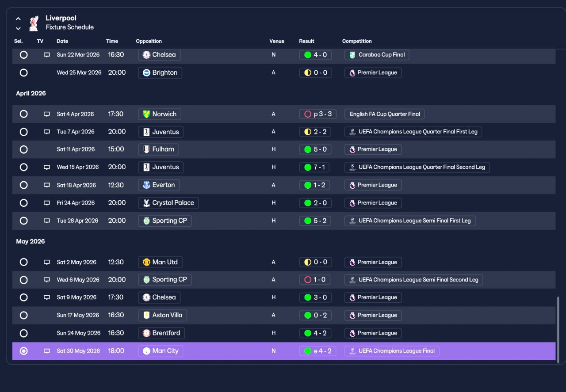Sort fixtures by Date column header

click(62, 41)
